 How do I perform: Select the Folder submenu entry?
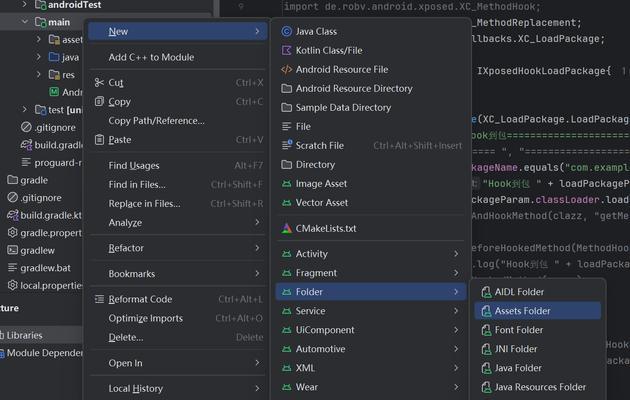pyautogui.click(x=370, y=292)
